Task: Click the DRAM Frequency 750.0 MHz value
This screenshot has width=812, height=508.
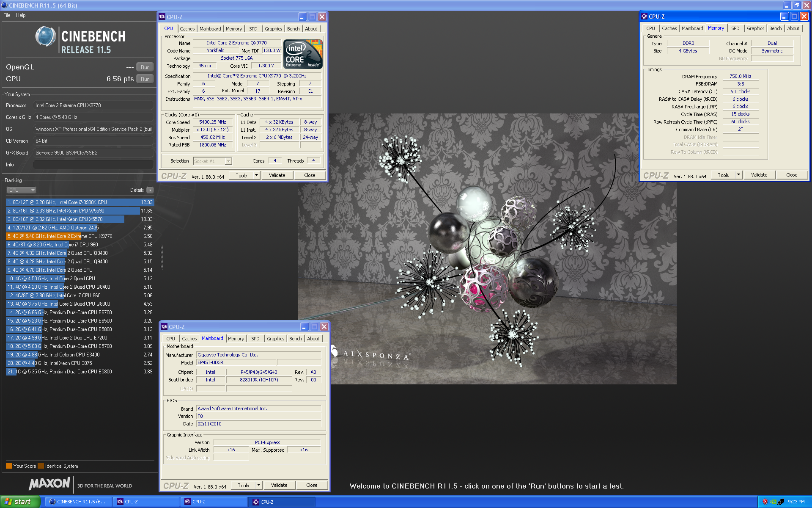Action: click(741, 76)
